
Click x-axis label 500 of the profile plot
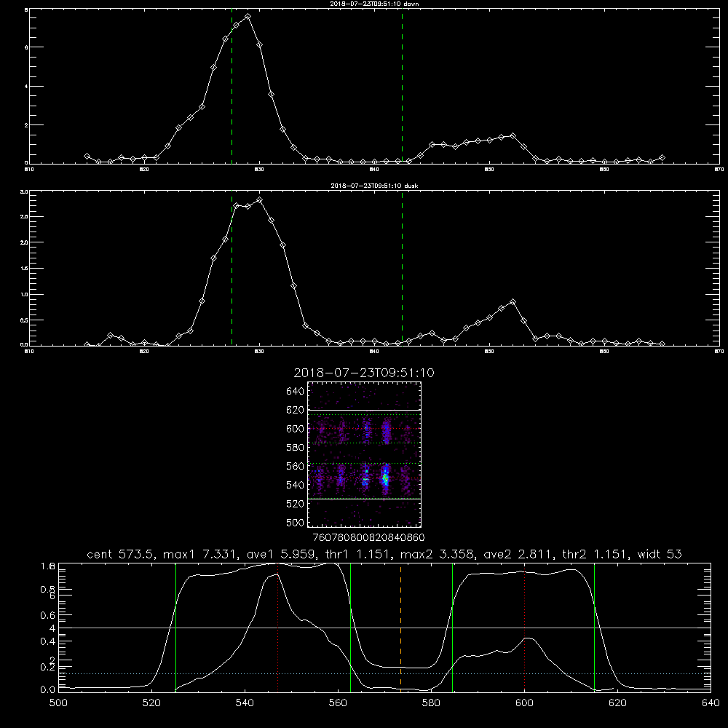[x=58, y=703]
